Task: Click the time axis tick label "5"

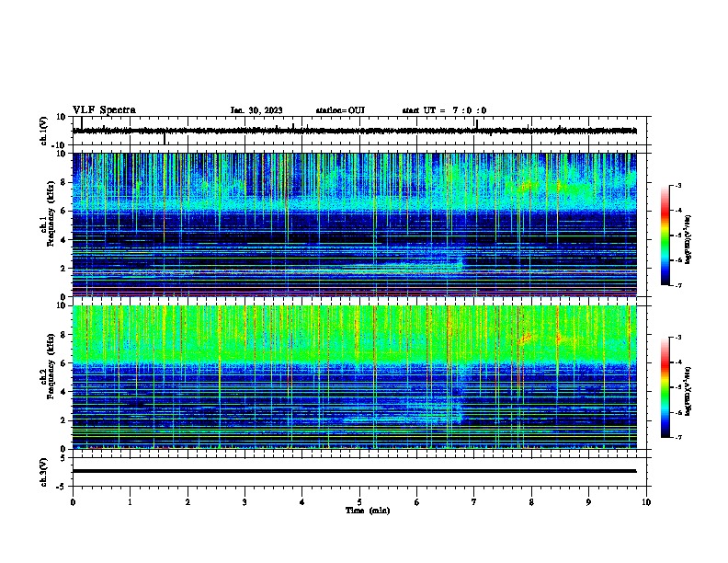Action: 359,502
